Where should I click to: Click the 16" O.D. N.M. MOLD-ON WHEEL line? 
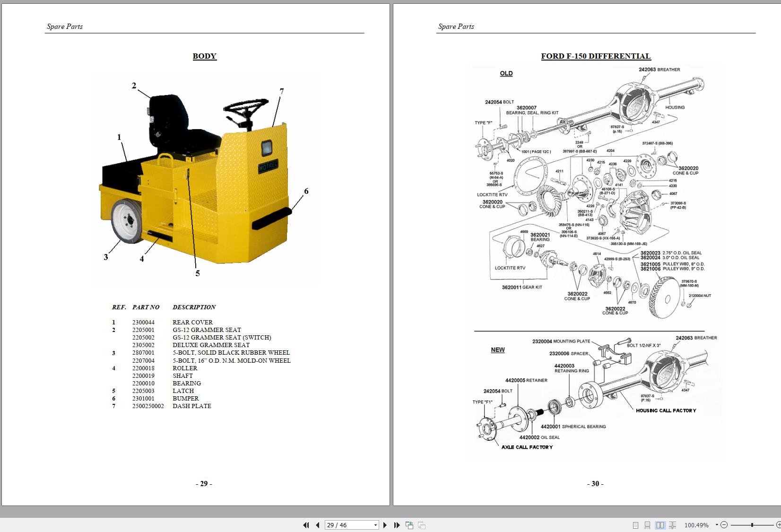[x=232, y=360]
